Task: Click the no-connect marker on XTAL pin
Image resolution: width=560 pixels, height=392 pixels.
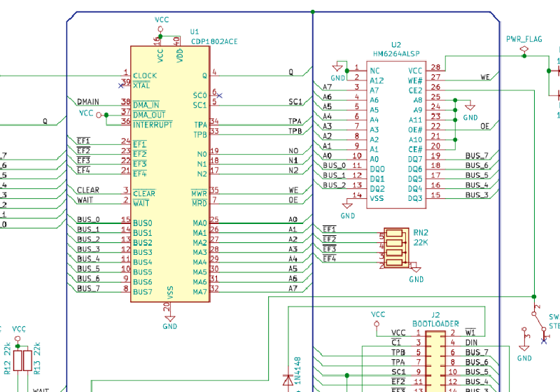Action: click(x=120, y=85)
